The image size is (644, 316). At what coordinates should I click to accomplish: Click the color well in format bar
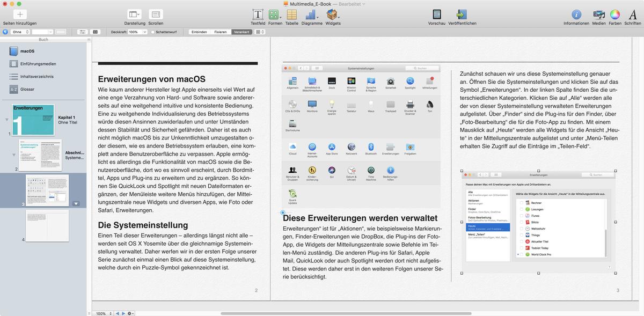[x=61, y=32]
